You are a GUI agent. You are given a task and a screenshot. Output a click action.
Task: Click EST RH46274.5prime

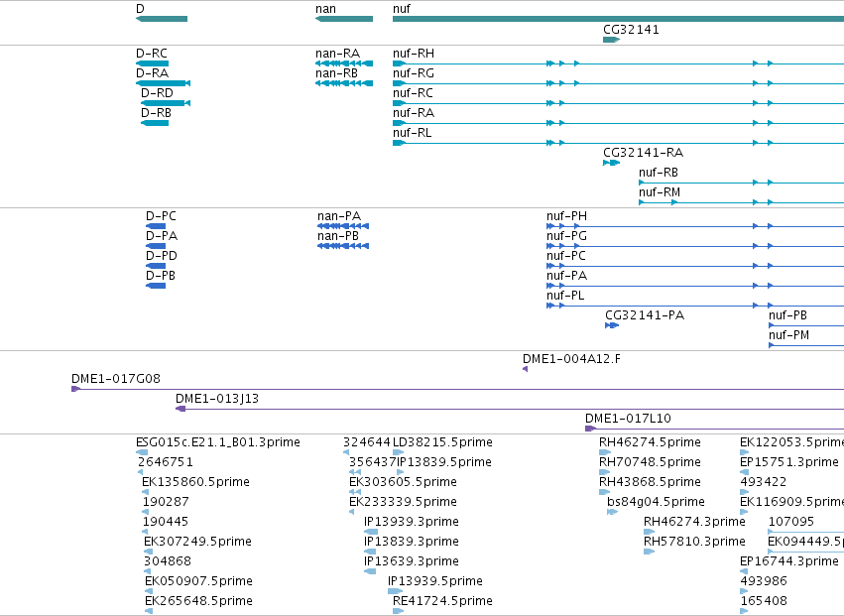point(604,452)
